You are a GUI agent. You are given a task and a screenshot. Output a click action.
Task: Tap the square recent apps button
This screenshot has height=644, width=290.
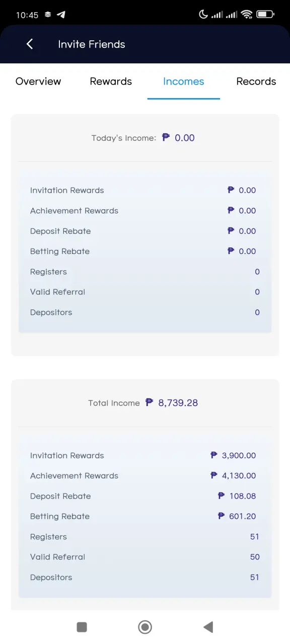tap(82, 627)
